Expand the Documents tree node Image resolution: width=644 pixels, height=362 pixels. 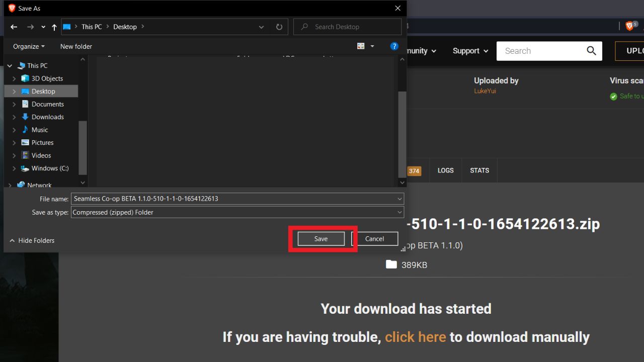14,105
